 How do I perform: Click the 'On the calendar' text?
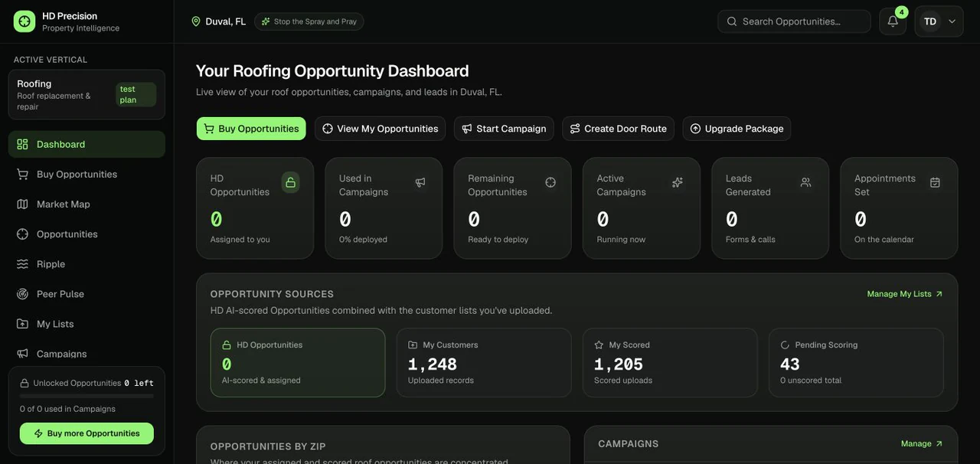click(x=884, y=240)
